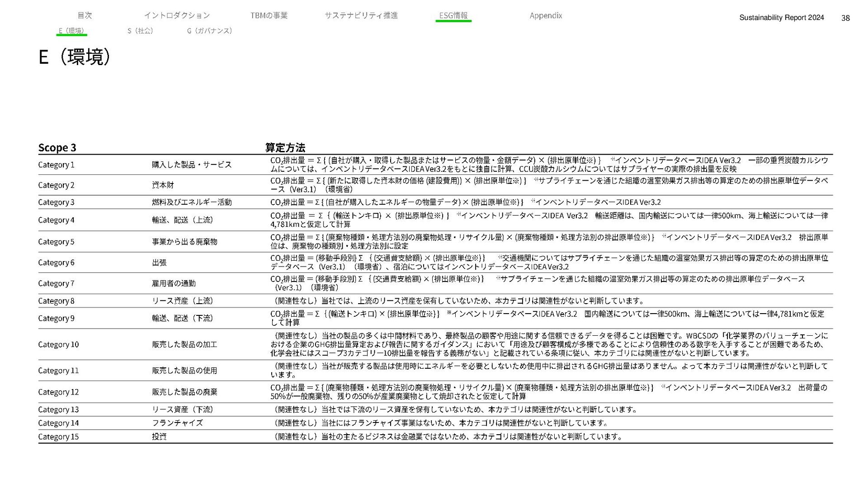Select the Scope 3 table header
This screenshot has height=488, width=868.
(57, 148)
